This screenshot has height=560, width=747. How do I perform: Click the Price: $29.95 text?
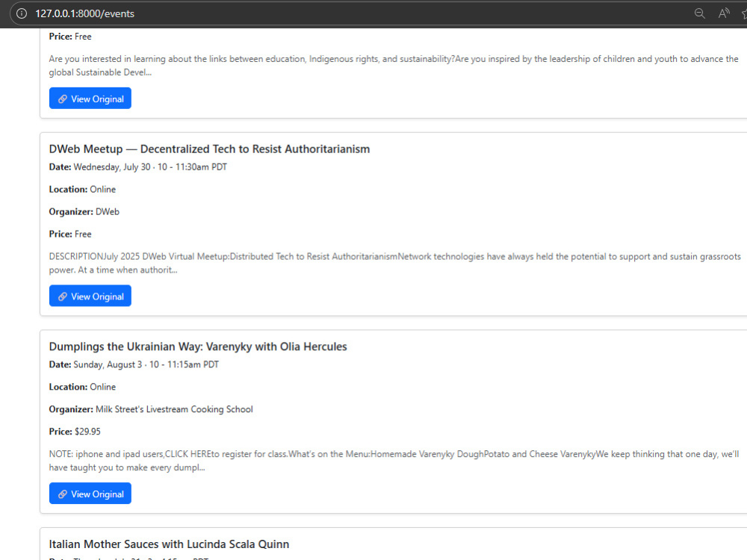[75, 432]
